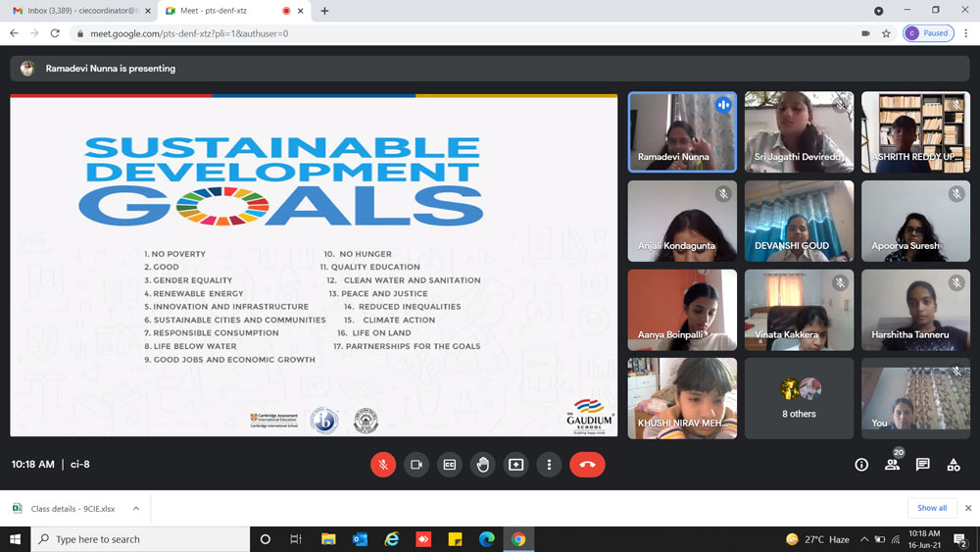Click the speaking indicator on Ramadevi Nunna's tile
Image resolution: width=980 pixels, height=552 pixels.
(x=723, y=105)
